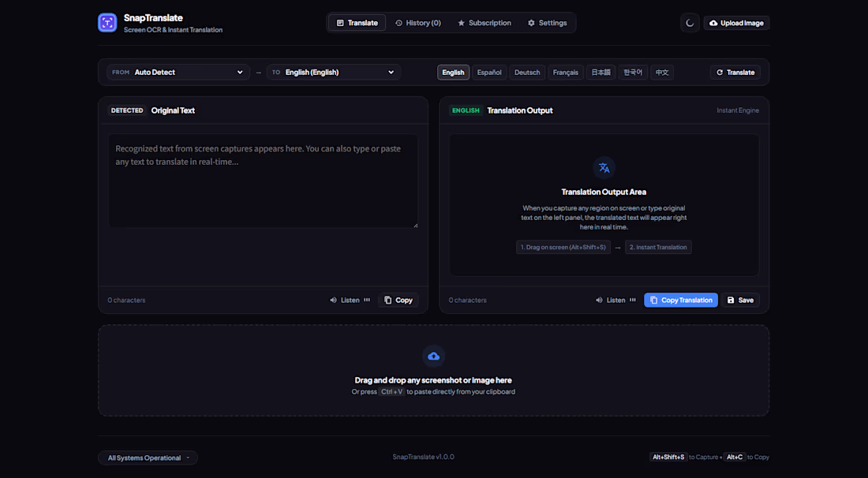The image size is (868, 478).
Task: Click the '2. Instant Translation' chip
Action: click(x=658, y=248)
